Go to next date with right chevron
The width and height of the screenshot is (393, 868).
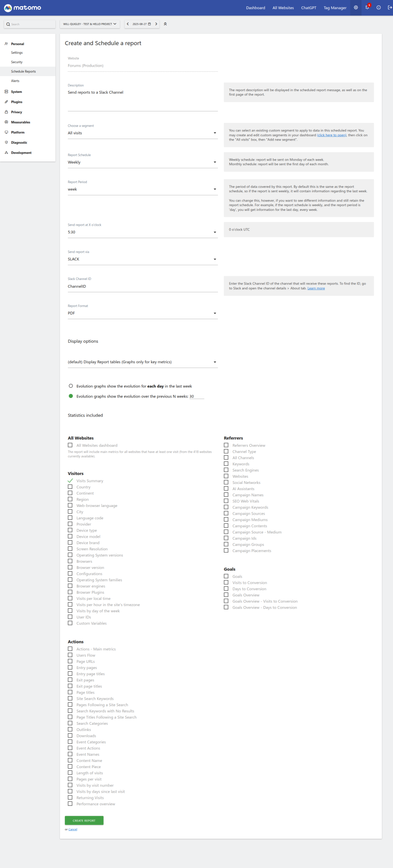click(156, 24)
